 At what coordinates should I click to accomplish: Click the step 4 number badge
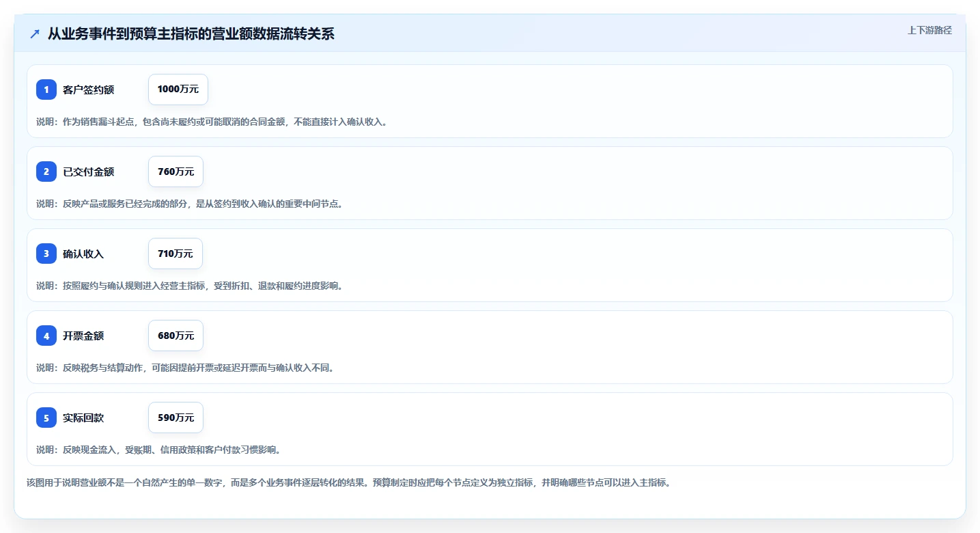tap(46, 336)
